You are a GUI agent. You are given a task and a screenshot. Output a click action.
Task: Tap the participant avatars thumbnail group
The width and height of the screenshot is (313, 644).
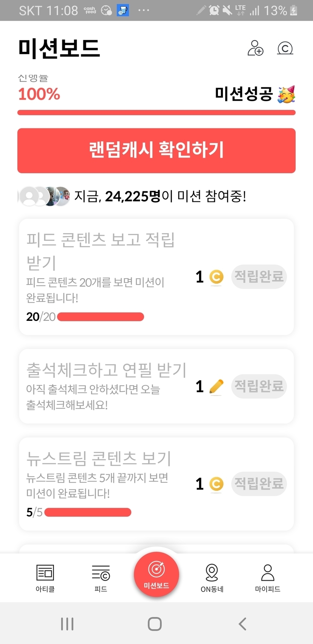[x=44, y=196]
